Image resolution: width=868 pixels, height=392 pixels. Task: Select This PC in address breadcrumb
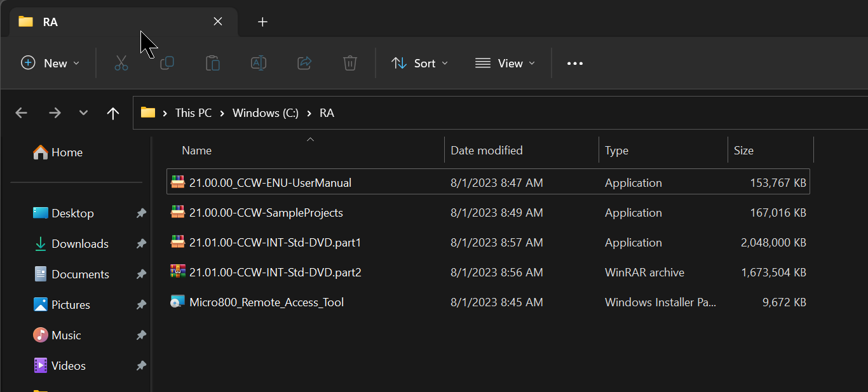[194, 113]
